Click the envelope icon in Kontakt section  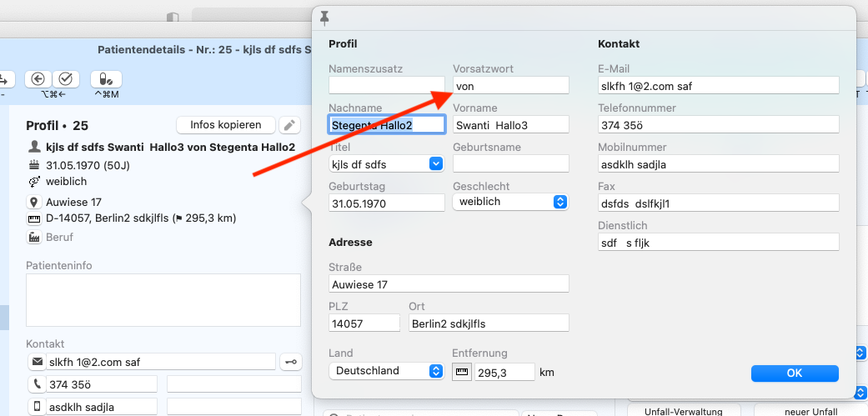37,362
